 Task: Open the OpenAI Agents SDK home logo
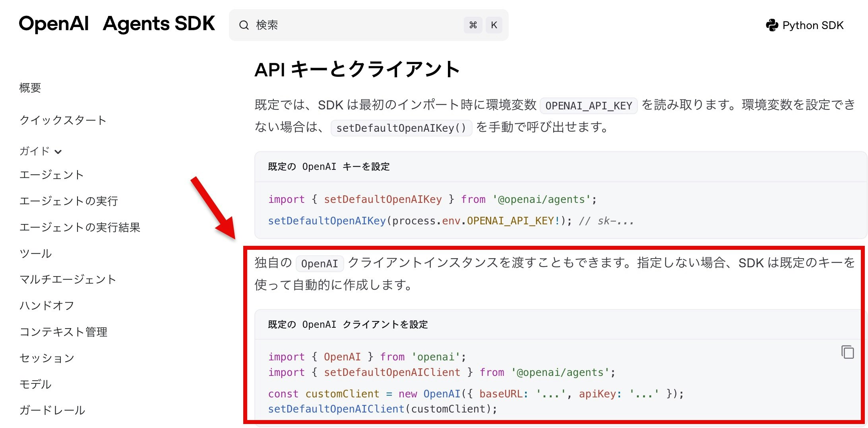pyautogui.click(x=117, y=24)
